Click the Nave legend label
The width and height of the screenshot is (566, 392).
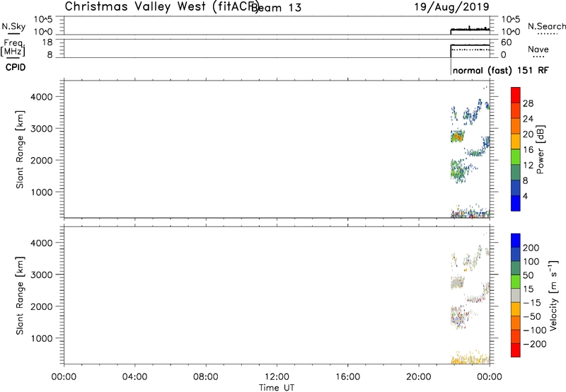point(538,49)
